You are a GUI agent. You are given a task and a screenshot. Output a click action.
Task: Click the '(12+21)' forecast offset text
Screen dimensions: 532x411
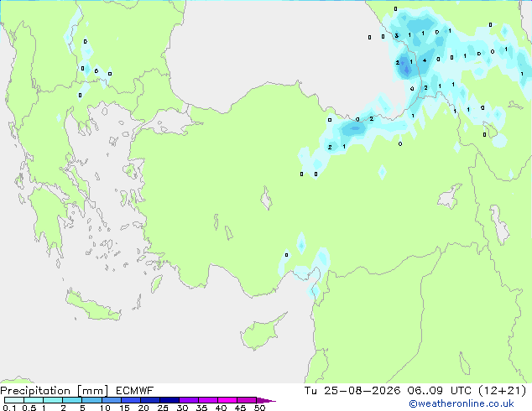pyautogui.click(x=502, y=391)
